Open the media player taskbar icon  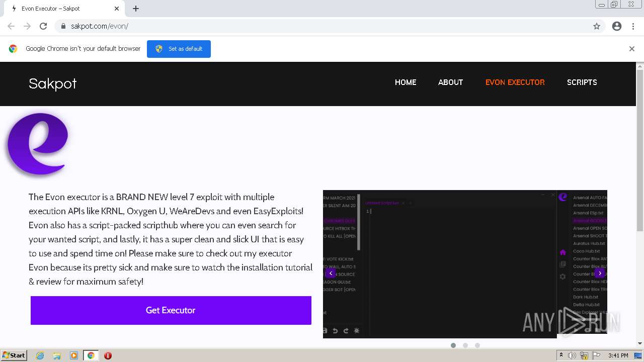tap(74, 355)
